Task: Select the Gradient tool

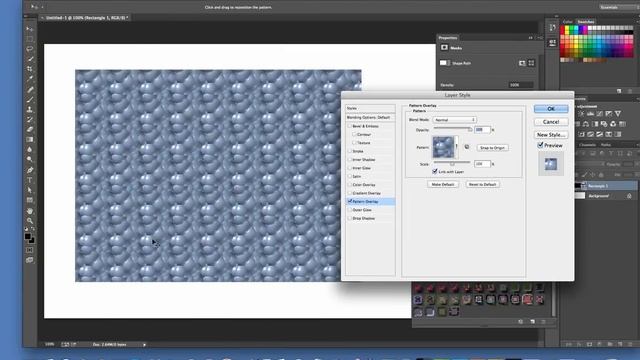Action: (29, 140)
